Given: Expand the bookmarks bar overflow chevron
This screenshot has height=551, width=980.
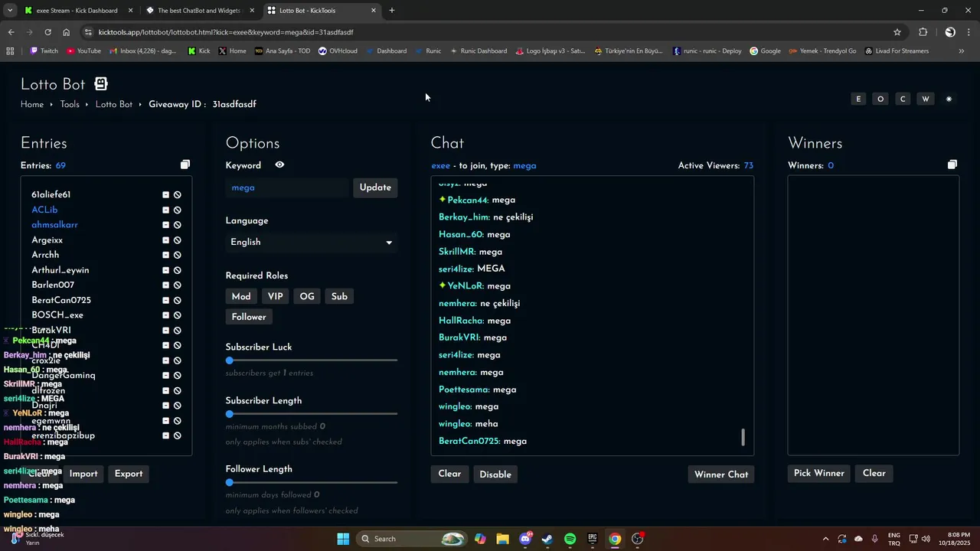Looking at the screenshot, I should 962,51.
